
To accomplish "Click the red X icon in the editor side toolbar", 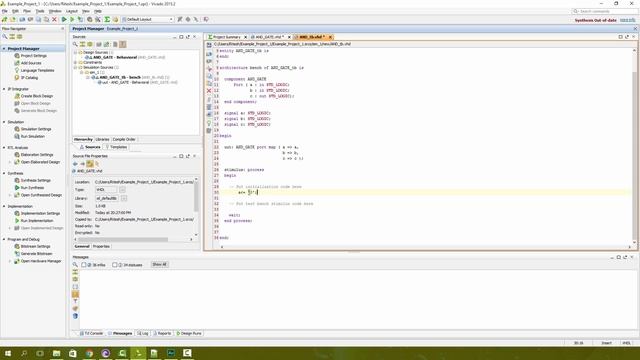I will pos(209,91).
